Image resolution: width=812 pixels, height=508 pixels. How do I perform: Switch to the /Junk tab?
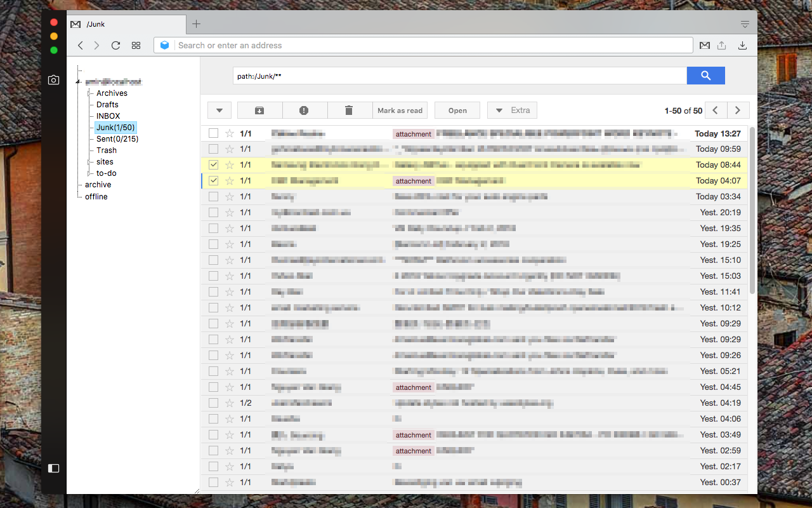pyautogui.click(x=95, y=23)
